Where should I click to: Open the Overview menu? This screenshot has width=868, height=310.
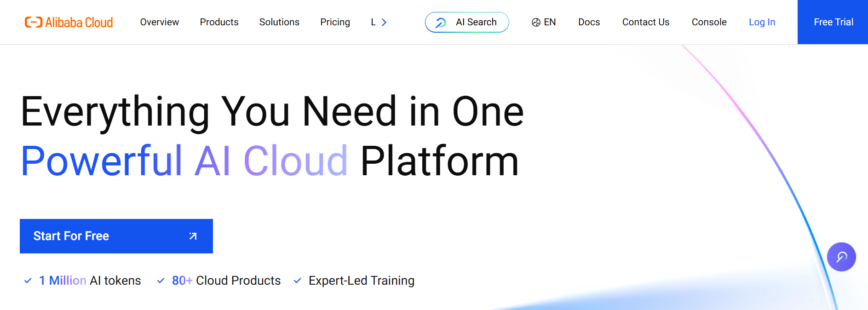coord(160,22)
